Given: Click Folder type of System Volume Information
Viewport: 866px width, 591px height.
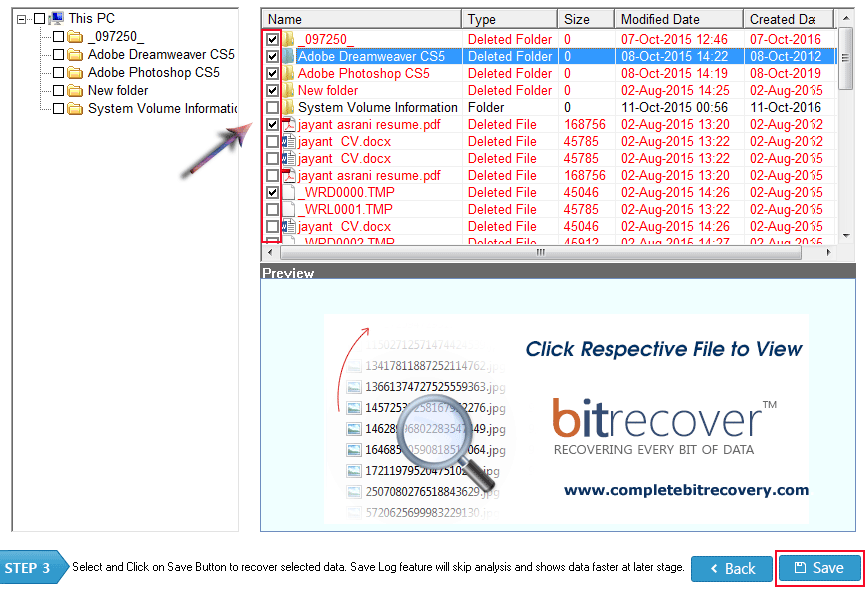Looking at the screenshot, I should pyautogui.click(x=486, y=107).
